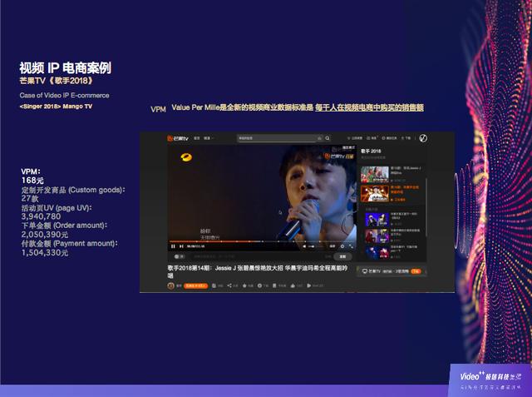This screenshot has width=532, height=397.
Task: Open the round V user avatar icon
Action: click(x=423, y=138)
